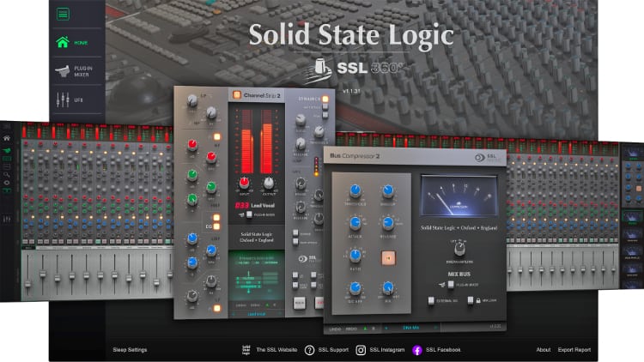Click the Channel Strip Output trim knob

tap(268, 182)
